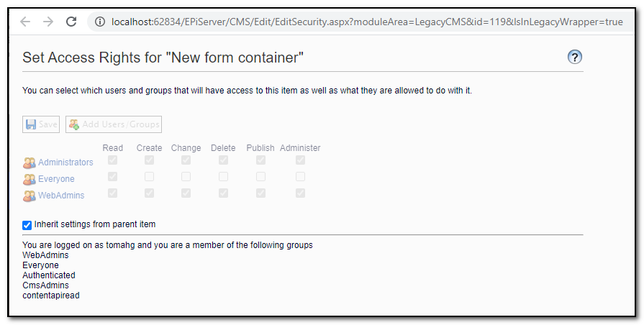This screenshot has width=644, height=325.
Task: Toggle Create checkbox for Everyone
Action: [x=149, y=176]
